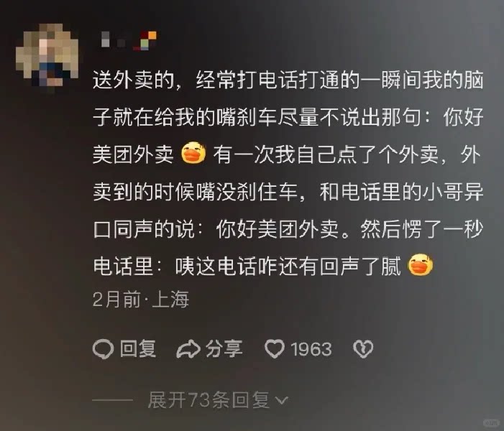Image resolution: width=504 pixels, height=431 pixels.
Task: Click the emoji after first "美团外卖"
Action: click(193, 153)
